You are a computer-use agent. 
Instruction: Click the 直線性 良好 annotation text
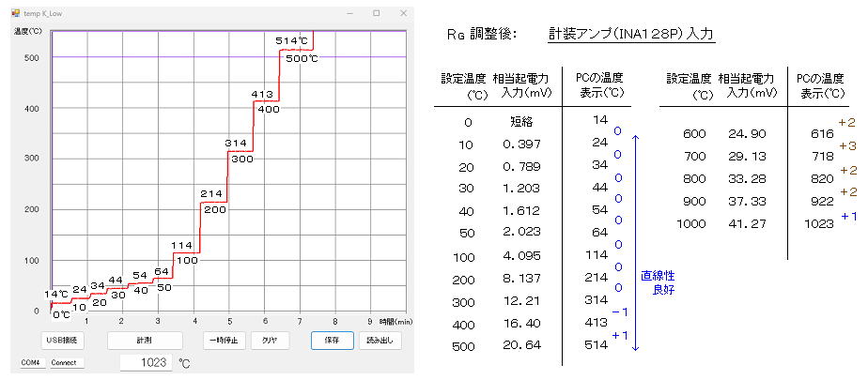click(x=659, y=283)
